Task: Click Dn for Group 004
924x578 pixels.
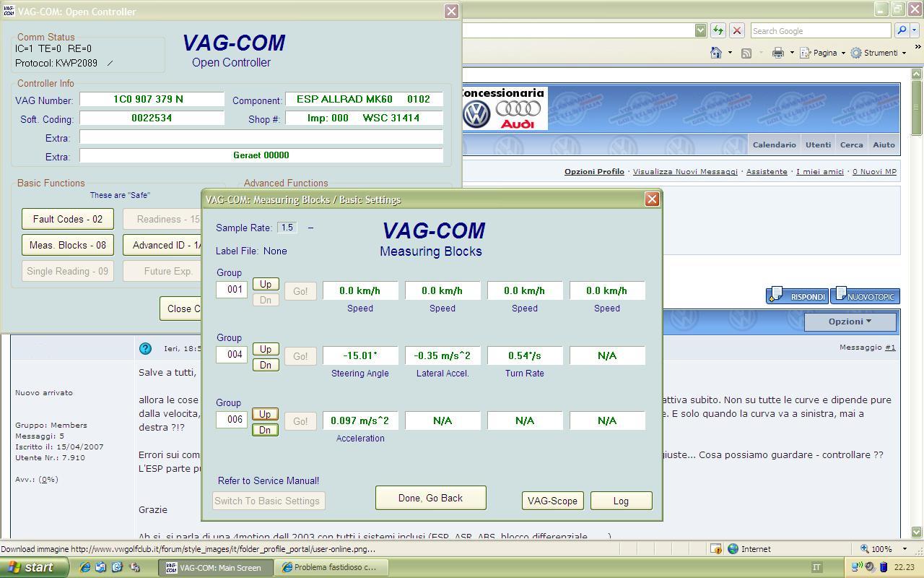Action: tap(266, 365)
